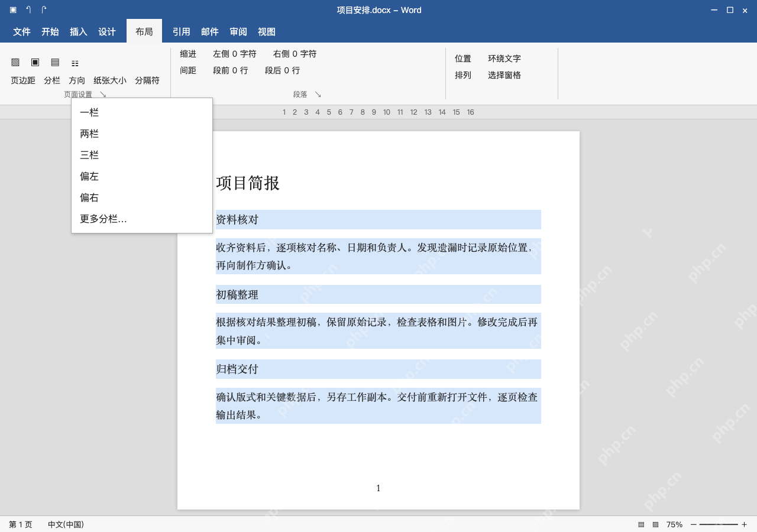Image resolution: width=757 pixels, height=532 pixels.
Task: Click ruler mark 16 on horizontal ruler
Action: [471, 112]
